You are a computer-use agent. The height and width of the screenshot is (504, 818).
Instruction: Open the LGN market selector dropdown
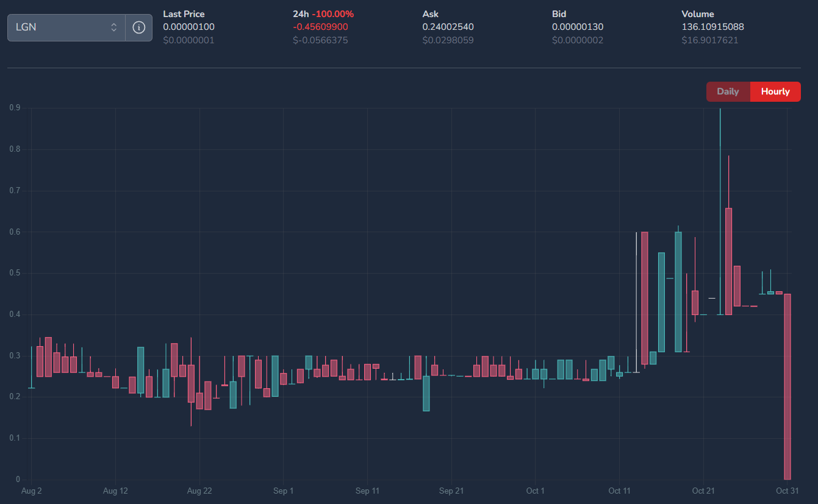[61, 27]
